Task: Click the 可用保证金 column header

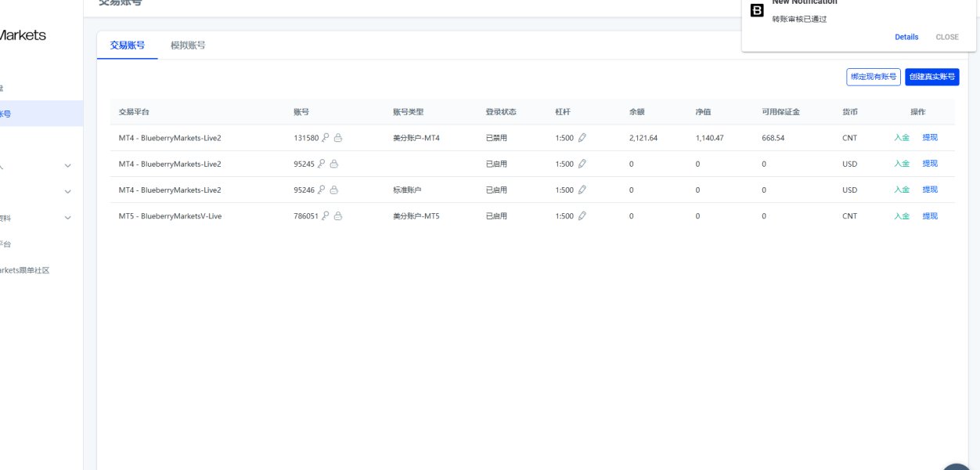Action: click(x=781, y=112)
